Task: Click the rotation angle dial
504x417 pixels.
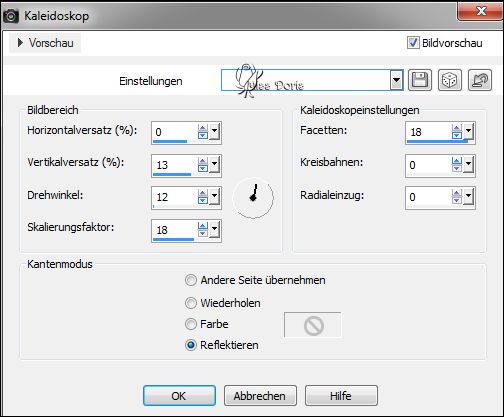Action: click(253, 197)
